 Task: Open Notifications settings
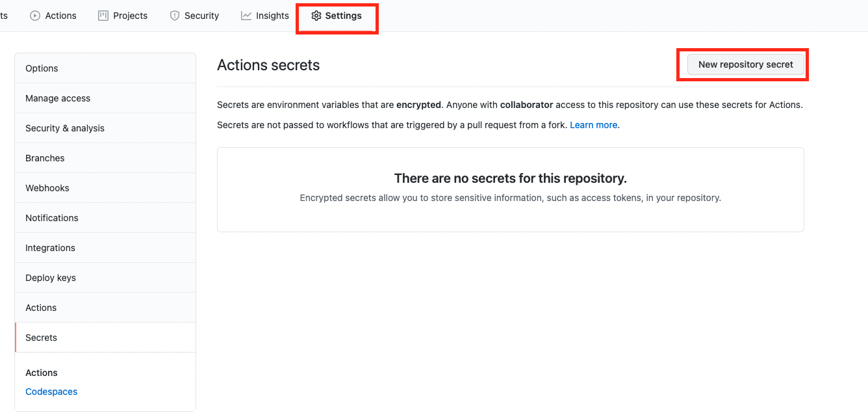pos(52,218)
